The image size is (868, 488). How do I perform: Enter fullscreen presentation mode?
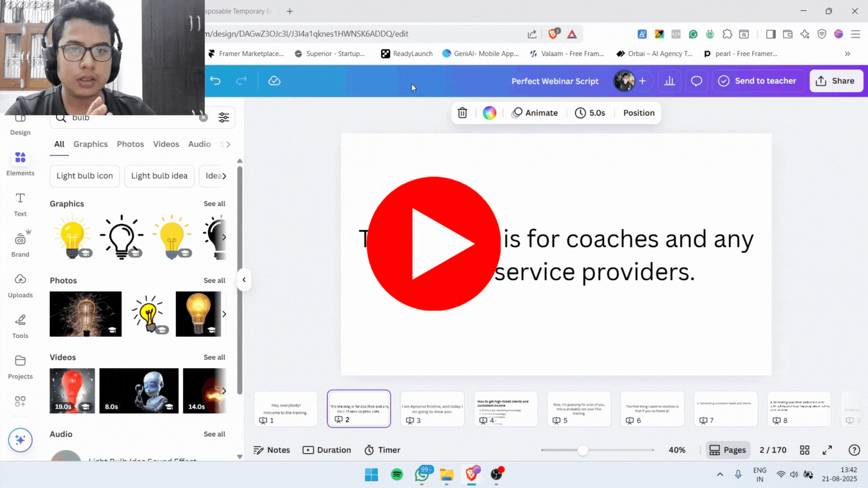(x=828, y=450)
